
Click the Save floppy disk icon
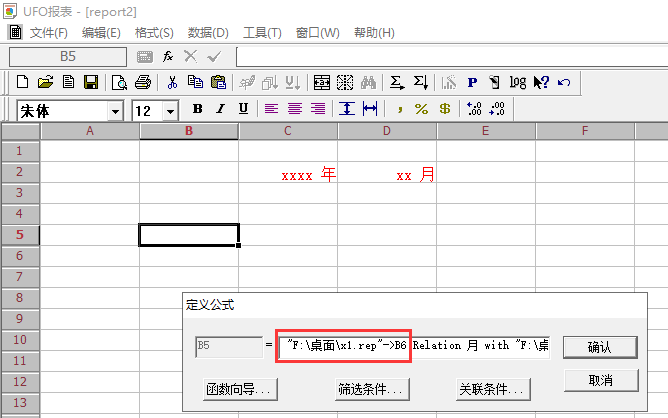[x=91, y=82]
